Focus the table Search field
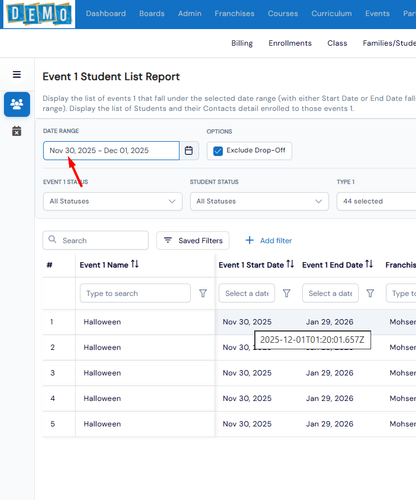 tap(95, 240)
